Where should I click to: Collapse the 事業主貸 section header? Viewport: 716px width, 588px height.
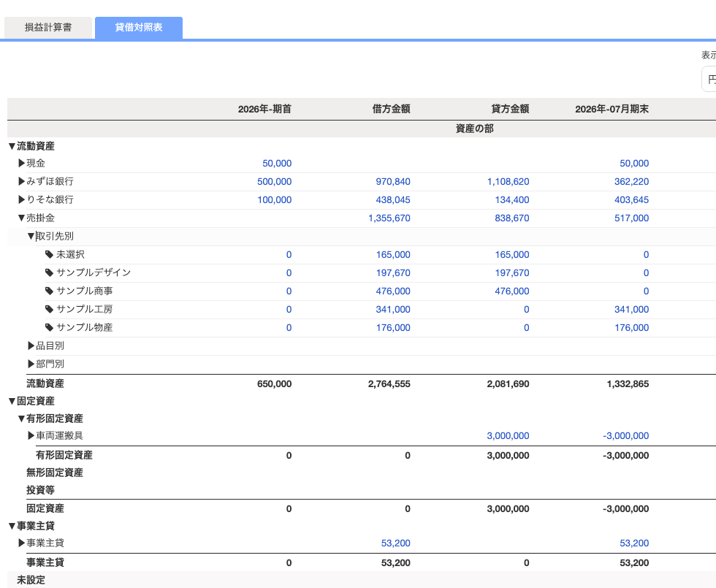pos(12,526)
